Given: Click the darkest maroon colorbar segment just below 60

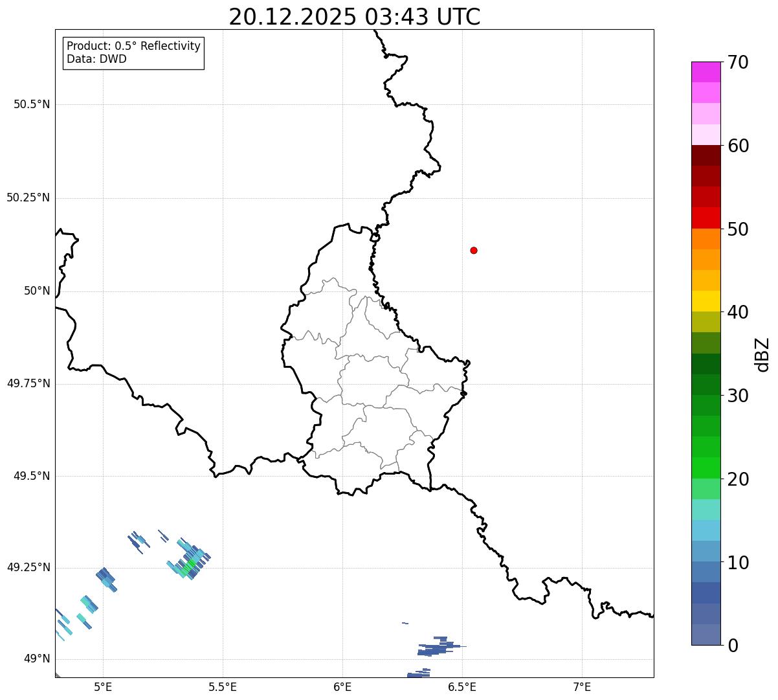Looking at the screenshot, I should click(x=706, y=155).
